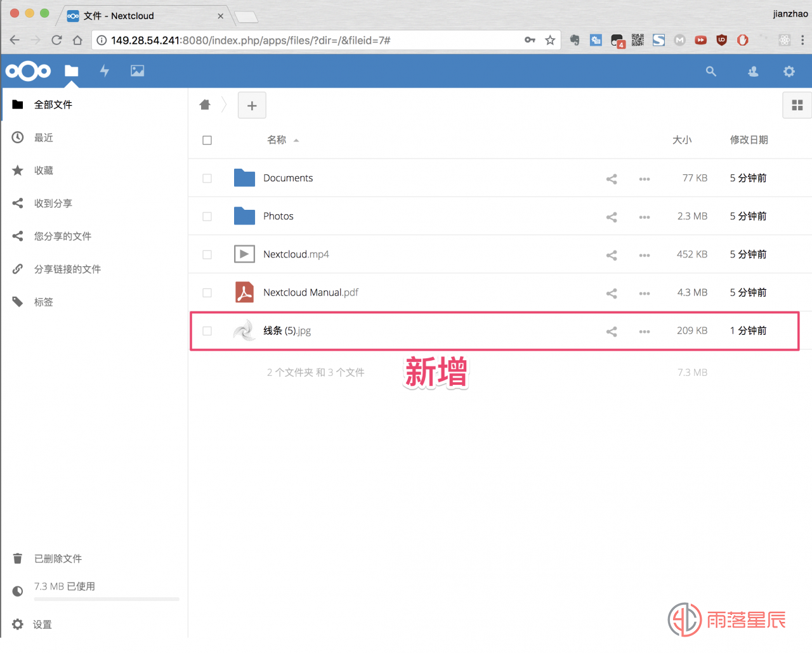Click the mp4 video file icon
The width and height of the screenshot is (812, 653).
point(244,254)
